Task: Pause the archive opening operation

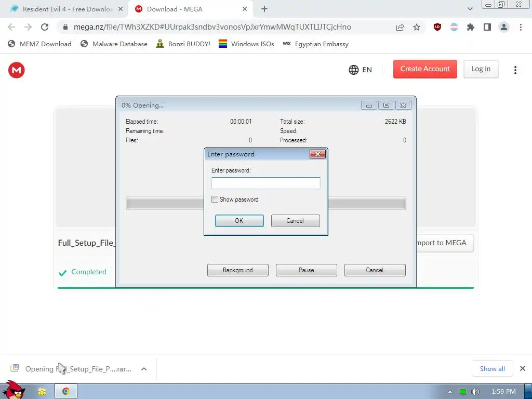Action: pos(307,270)
